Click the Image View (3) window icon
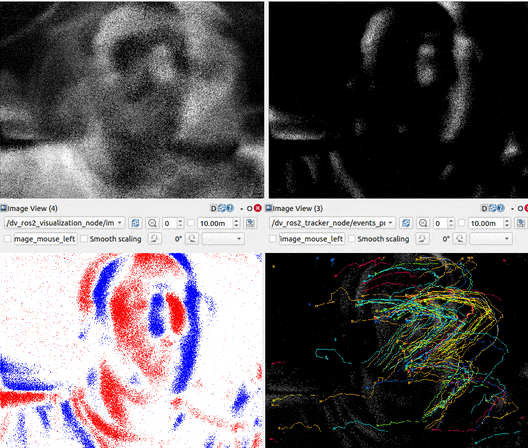The image size is (528, 448). [269, 208]
